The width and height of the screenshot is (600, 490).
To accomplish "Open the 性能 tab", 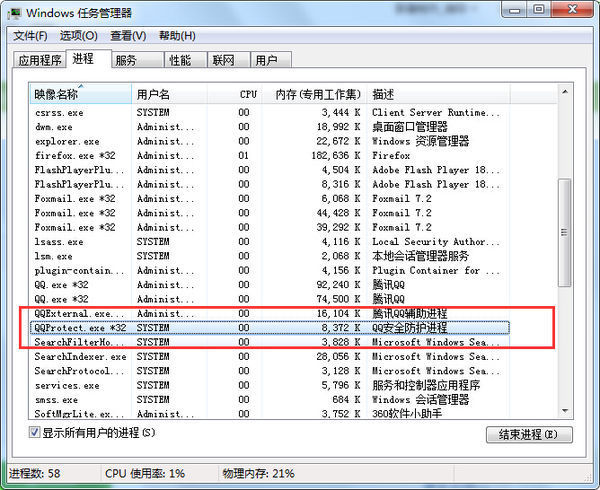I will coord(186,60).
